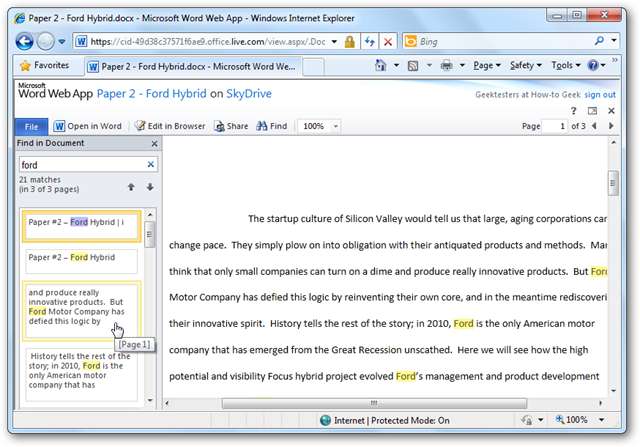Go to the next page arrow
The height and width of the screenshot is (447, 640).
pyautogui.click(x=611, y=126)
